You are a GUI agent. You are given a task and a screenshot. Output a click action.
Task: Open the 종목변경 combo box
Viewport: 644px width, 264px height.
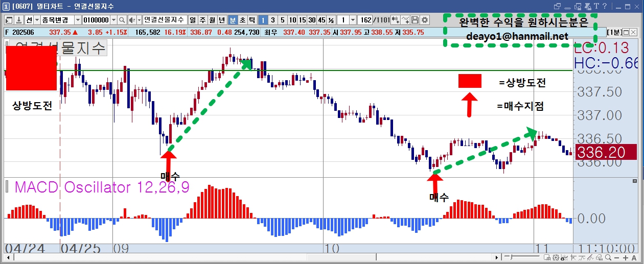pos(61,20)
